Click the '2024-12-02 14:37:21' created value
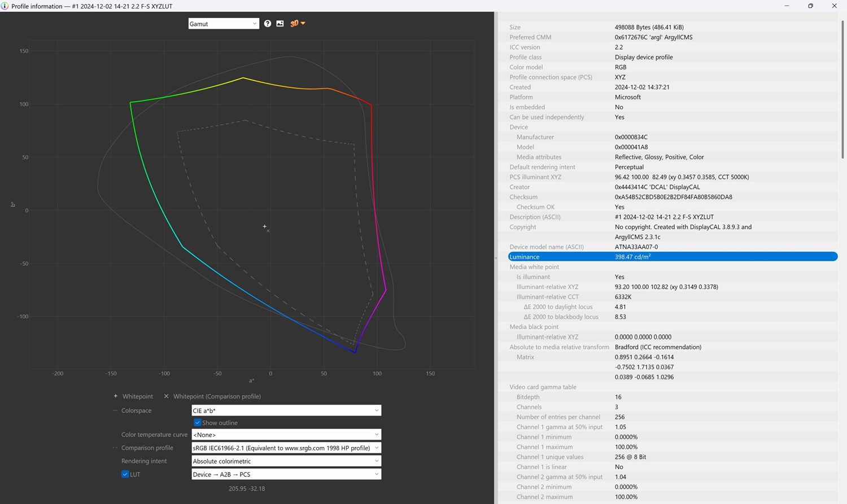Image resolution: width=847 pixels, height=504 pixels. coord(642,87)
